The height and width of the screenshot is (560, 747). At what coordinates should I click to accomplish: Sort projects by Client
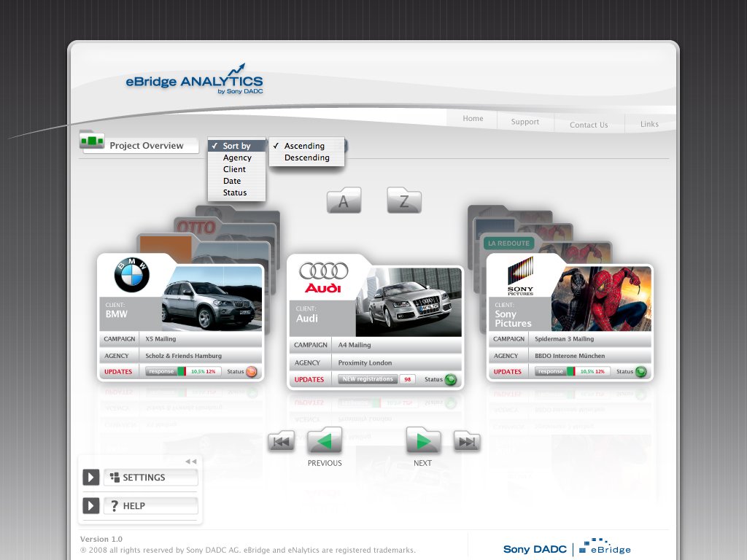tap(237, 169)
